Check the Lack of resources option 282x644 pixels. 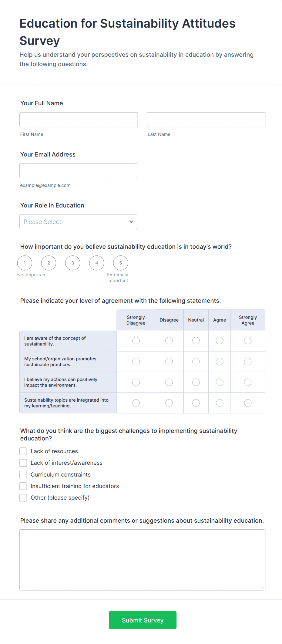tap(23, 451)
